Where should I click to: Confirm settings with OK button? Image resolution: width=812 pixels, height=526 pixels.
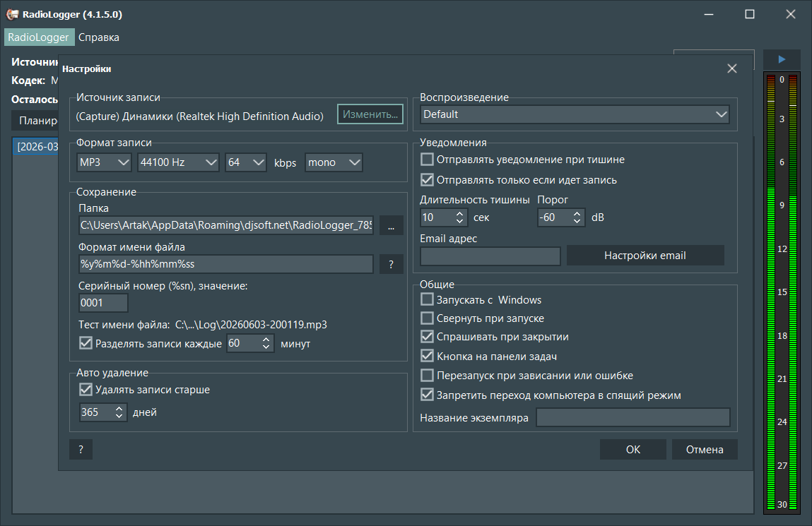[632, 450]
